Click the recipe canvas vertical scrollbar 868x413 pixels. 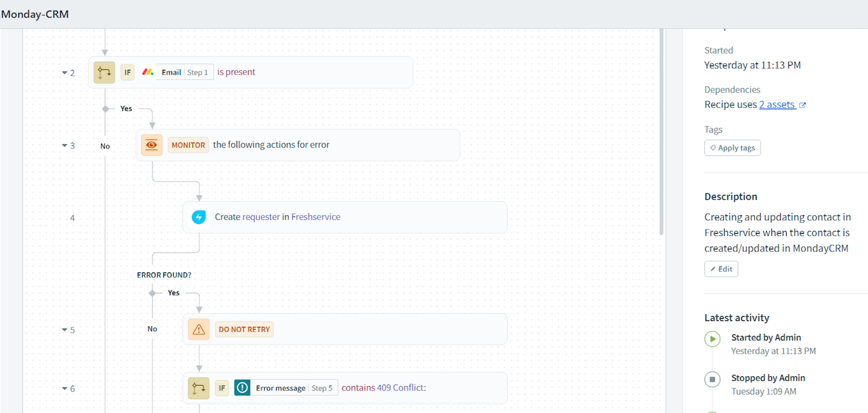661,132
